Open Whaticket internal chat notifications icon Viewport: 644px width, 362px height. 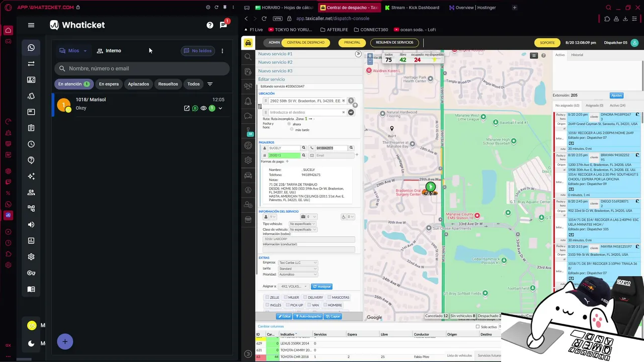pyautogui.click(x=223, y=25)
